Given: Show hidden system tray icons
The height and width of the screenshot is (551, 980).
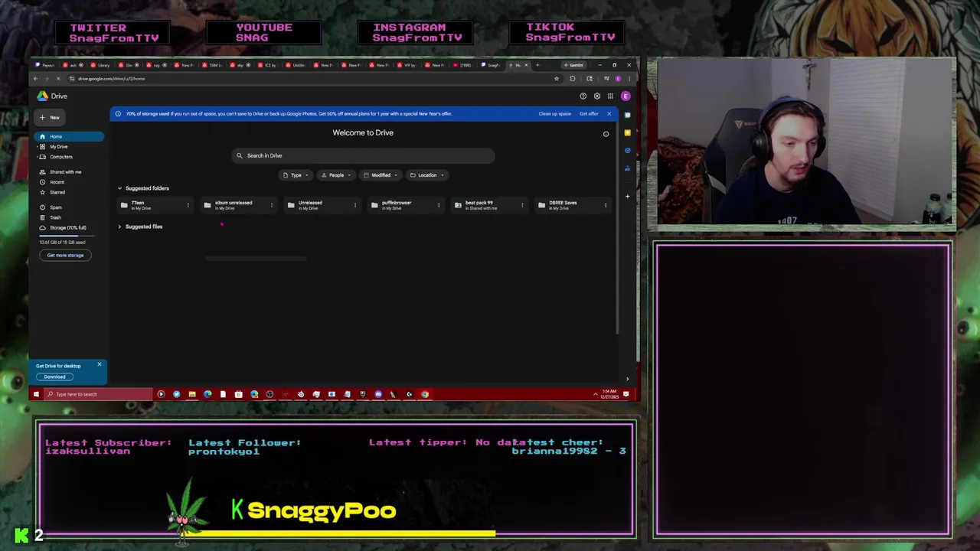Looking at the screenshot, I should click(x=596, y=394).
